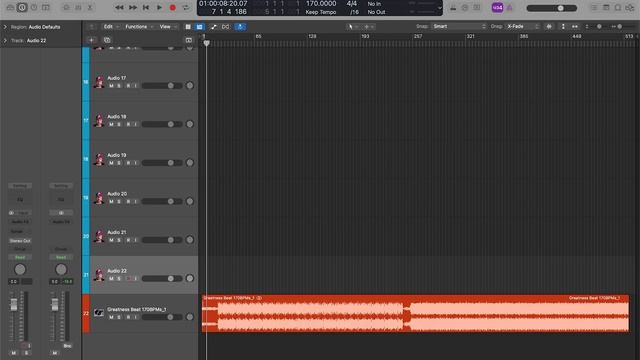
Task: Open Smart Controls in the control bar
Action: click(66, 7)
